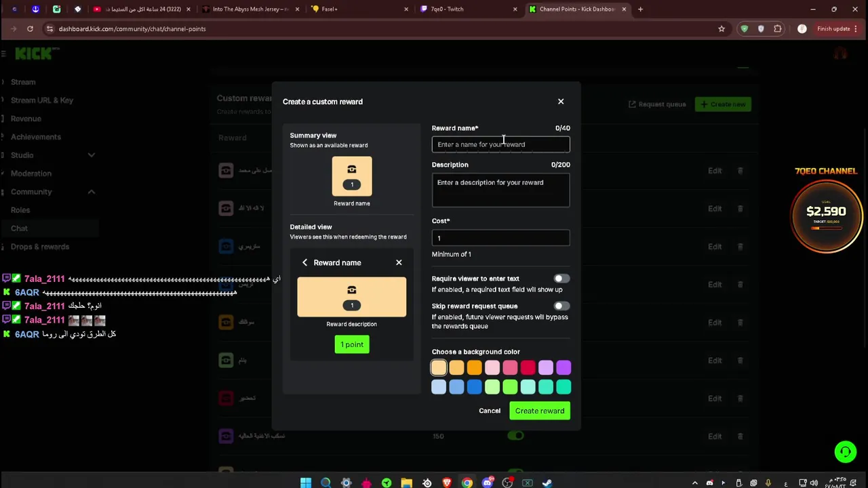Enable Require viewer to enter text
The height and width of the screenshot is (488, 868).
(561, 279)
